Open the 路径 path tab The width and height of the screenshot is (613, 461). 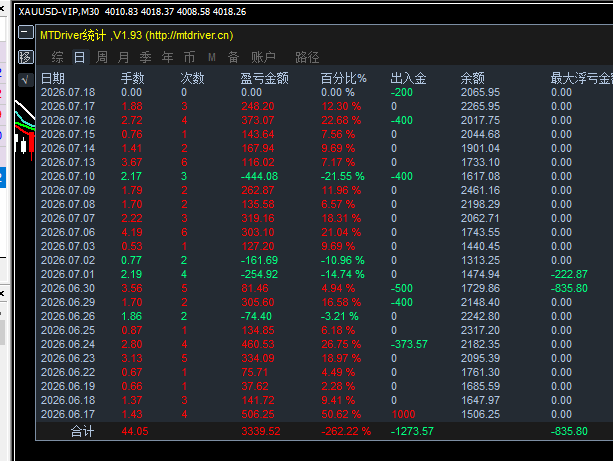pyautogui.click(x=307, y=57)
